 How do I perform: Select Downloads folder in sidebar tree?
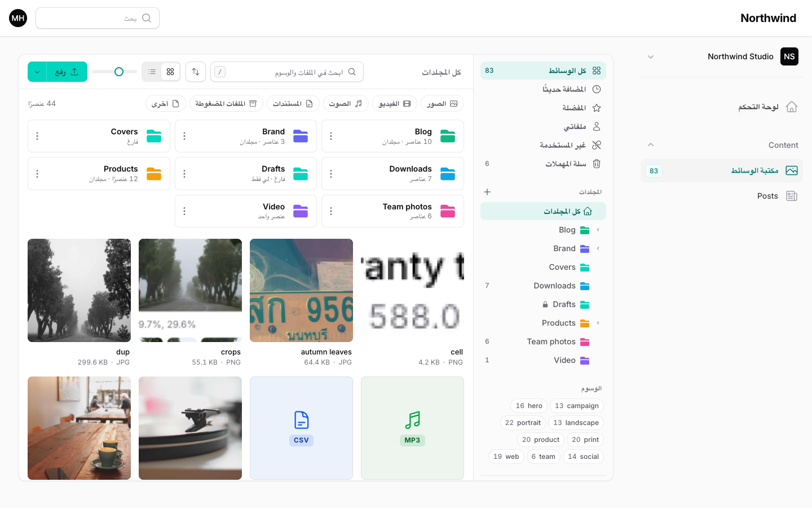click(x=543, y=286)
